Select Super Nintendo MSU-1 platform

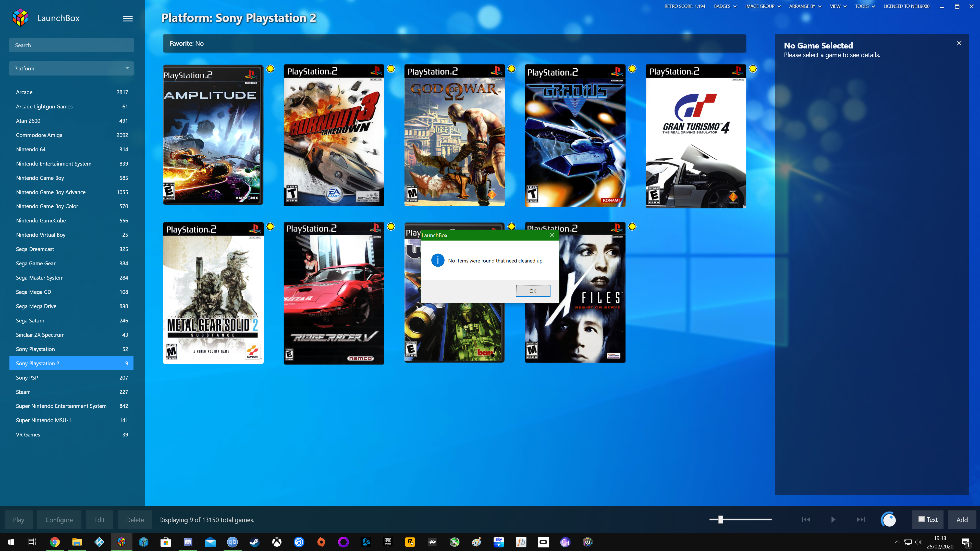pyautogui.click(x=71, y=420)
